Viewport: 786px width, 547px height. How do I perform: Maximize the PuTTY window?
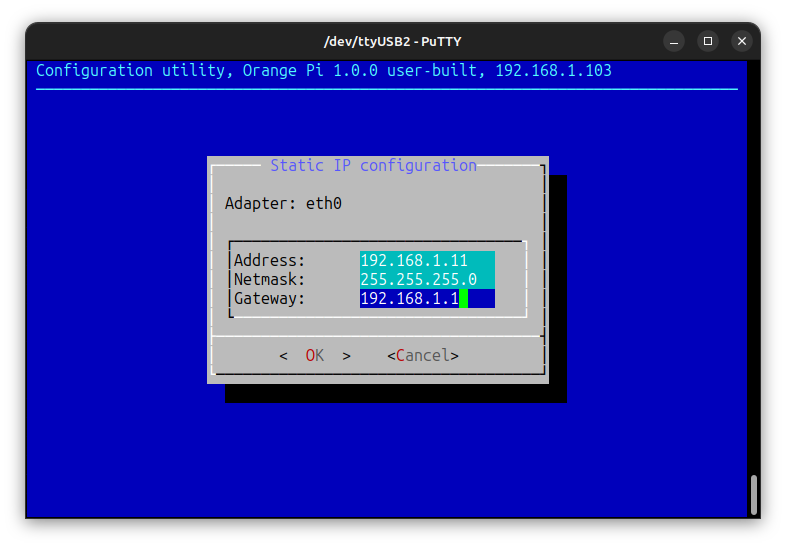click(708, 41)
